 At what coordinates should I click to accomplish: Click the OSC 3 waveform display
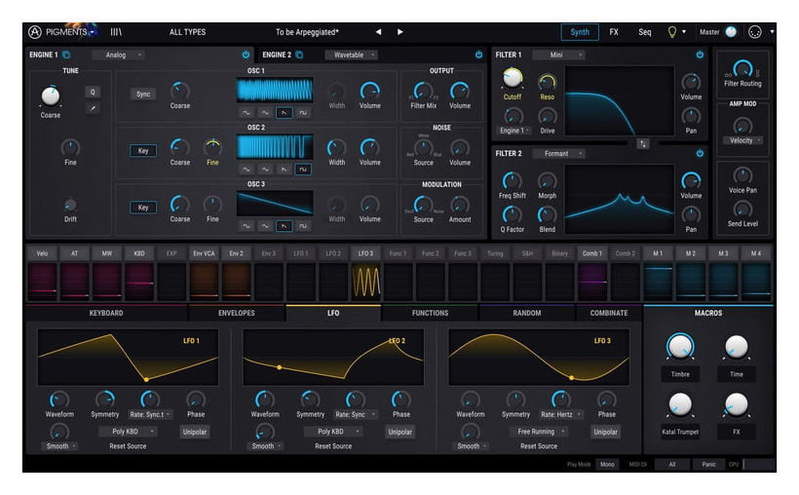(275, 204)
